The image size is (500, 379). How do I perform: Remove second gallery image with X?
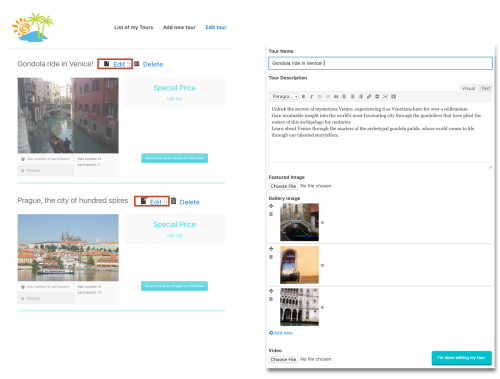click(x=322, y=265)
